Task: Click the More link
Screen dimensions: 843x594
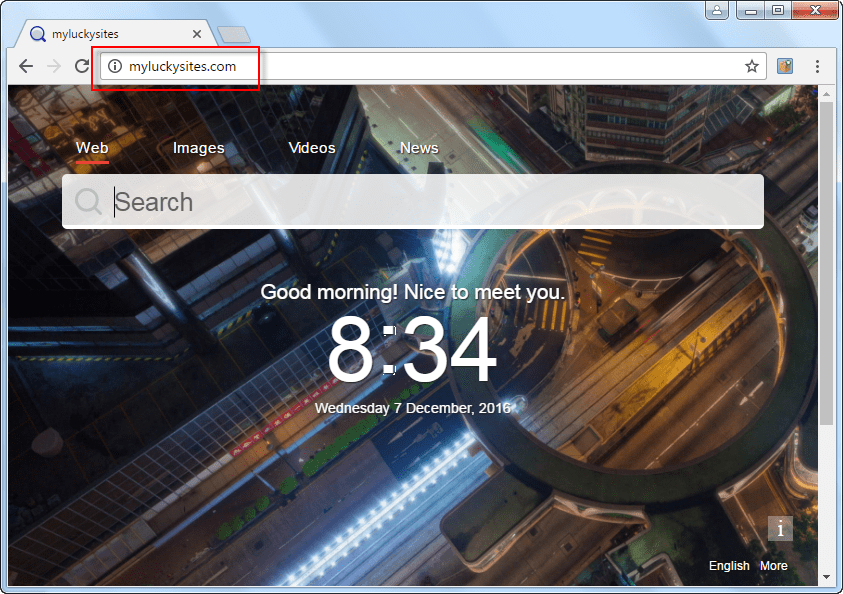Action: 773,566
